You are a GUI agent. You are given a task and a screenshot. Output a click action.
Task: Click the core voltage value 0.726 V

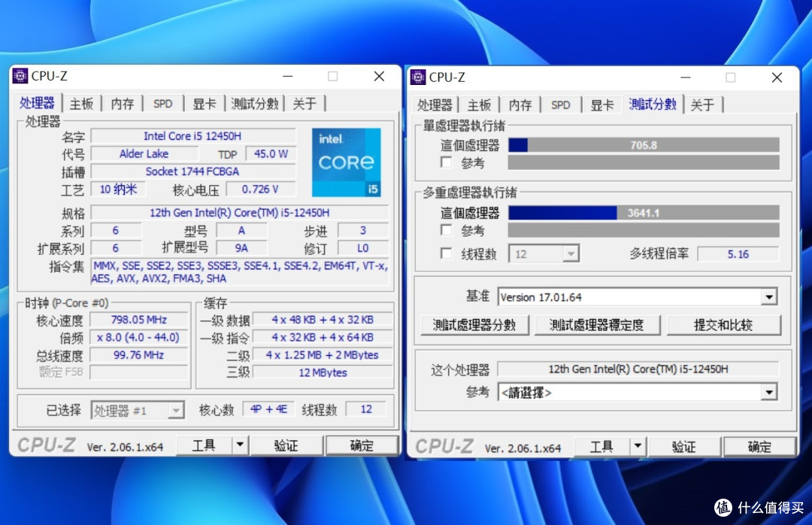pos(260,190)
